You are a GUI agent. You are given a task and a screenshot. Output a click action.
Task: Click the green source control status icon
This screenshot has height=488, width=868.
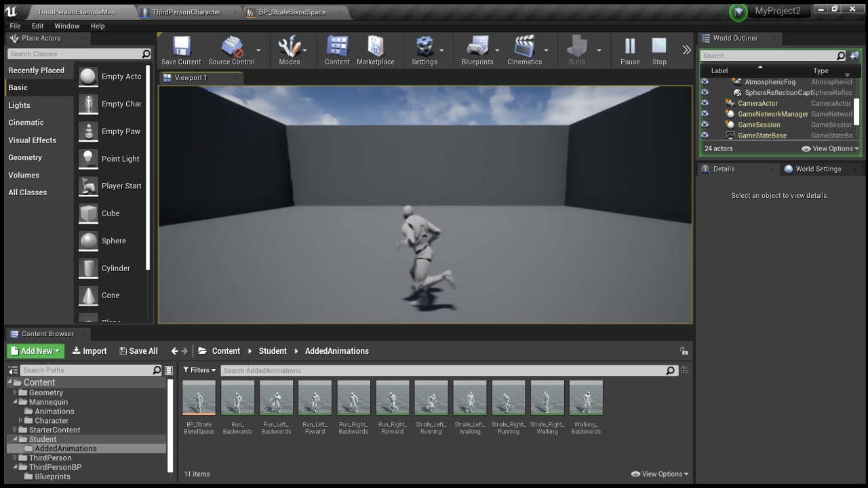point(738,12)
